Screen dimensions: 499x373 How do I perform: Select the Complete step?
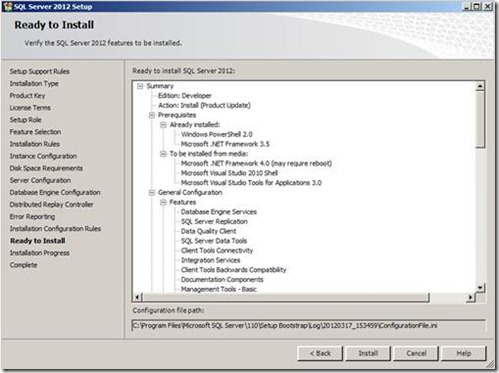pos(23,265)
